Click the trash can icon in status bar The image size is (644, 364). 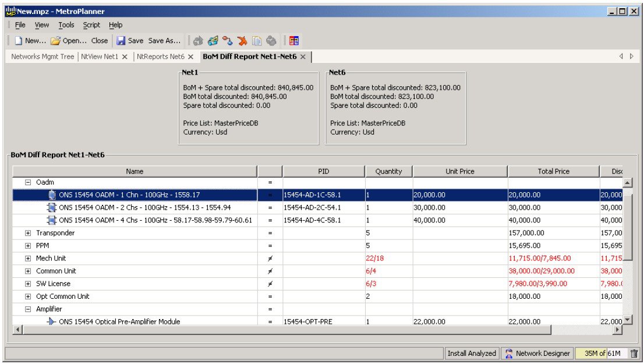[x=634, y=354]
